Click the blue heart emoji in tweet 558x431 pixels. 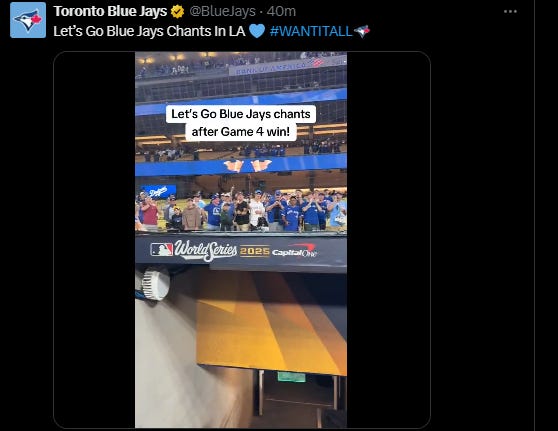point(257,31)
